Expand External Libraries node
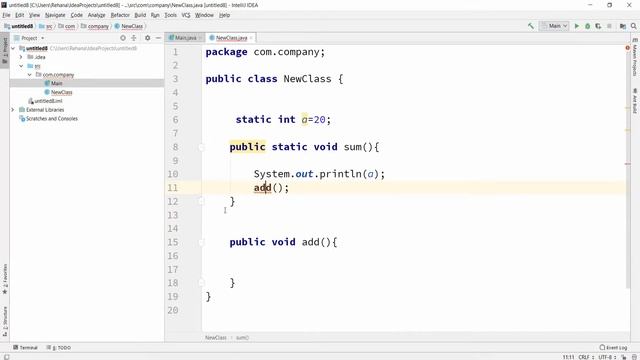 tap(13, 110)
